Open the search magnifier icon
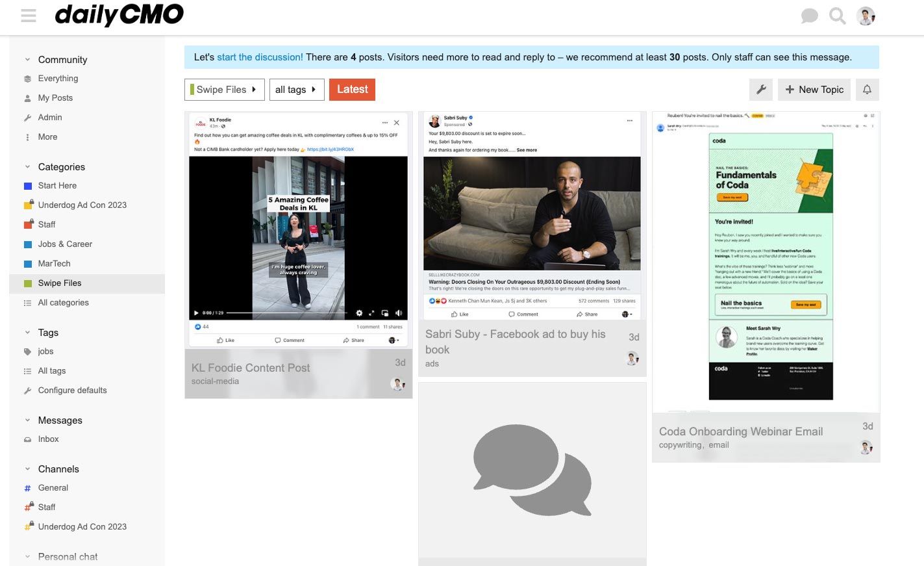Viewport: 924px width, 566px height. (838, 16)
